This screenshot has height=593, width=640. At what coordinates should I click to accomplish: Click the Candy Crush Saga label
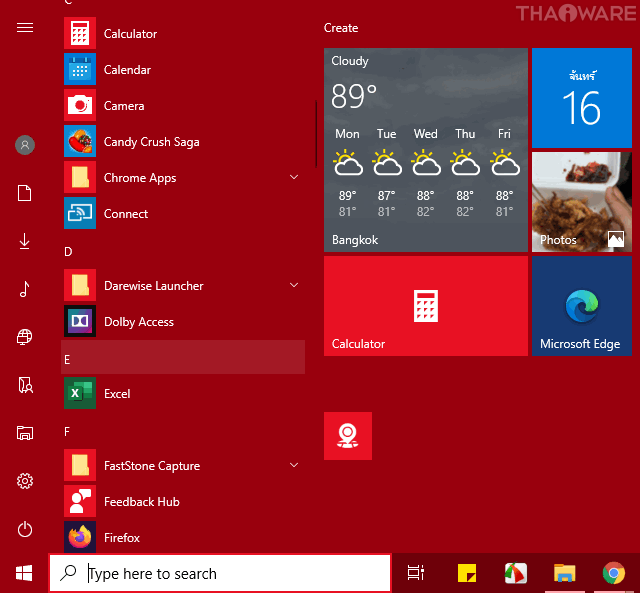click(151, 142)
